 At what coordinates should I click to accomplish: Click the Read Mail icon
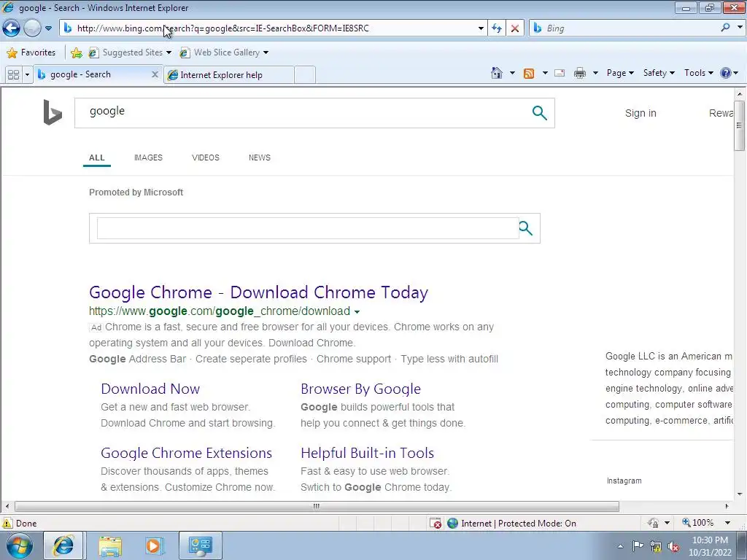pos(560,73)
